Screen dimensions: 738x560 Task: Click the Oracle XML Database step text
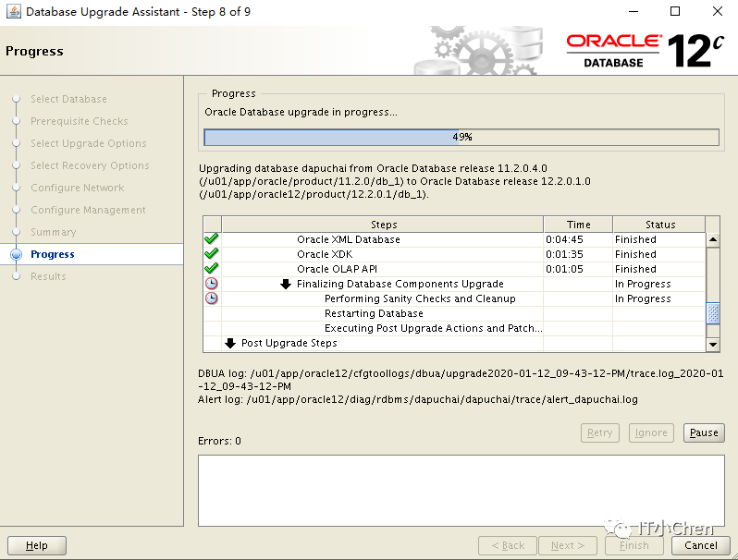[349, 239]
